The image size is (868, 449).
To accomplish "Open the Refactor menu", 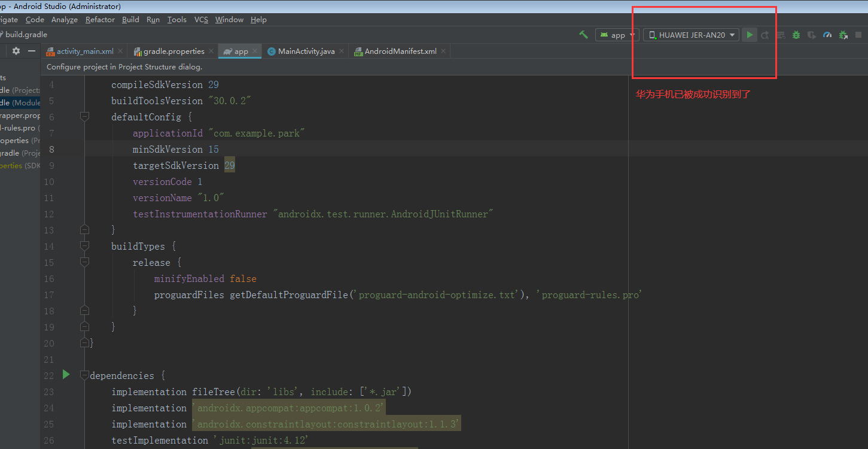I will [100, 19].
